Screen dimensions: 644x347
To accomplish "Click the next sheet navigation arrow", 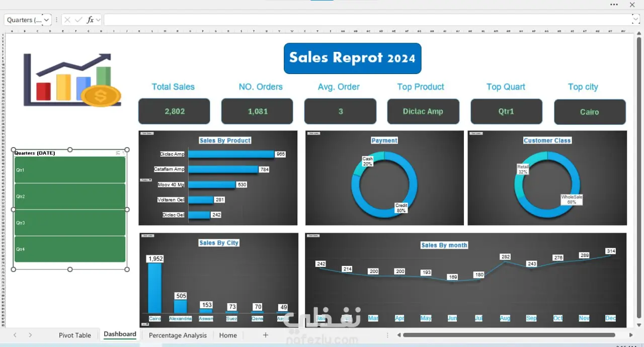I will (x=30, y=335).
